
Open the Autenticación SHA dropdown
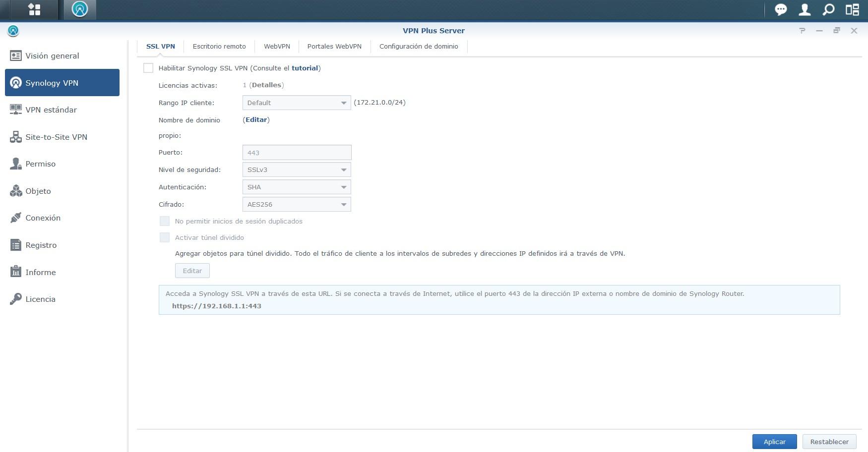(297, 187)
